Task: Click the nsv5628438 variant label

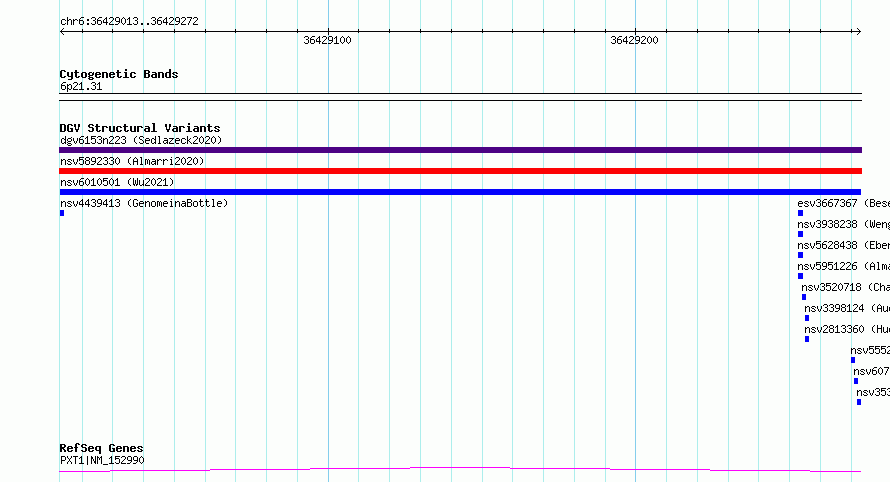Action: click(843, 245)
